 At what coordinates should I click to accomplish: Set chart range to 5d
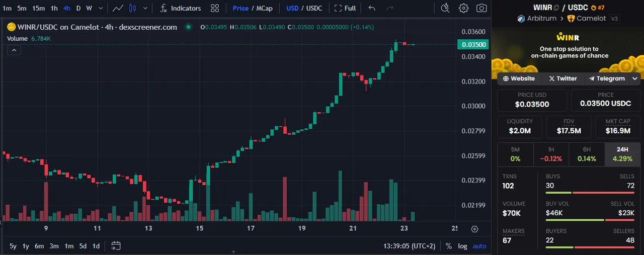83,246
